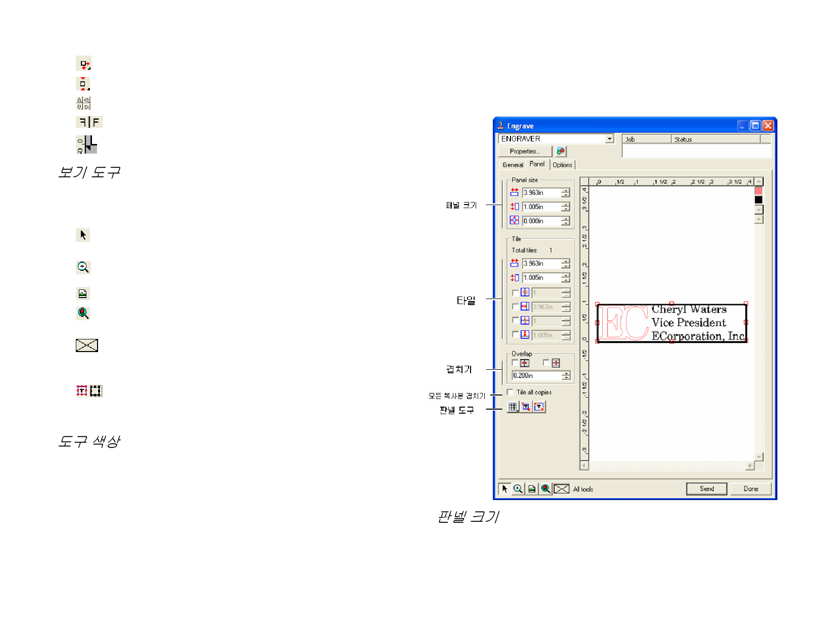Screen dimensions: 834x644
Task: Click the grid panel tool below Tile all copies
Action: (x=513, y=407)
